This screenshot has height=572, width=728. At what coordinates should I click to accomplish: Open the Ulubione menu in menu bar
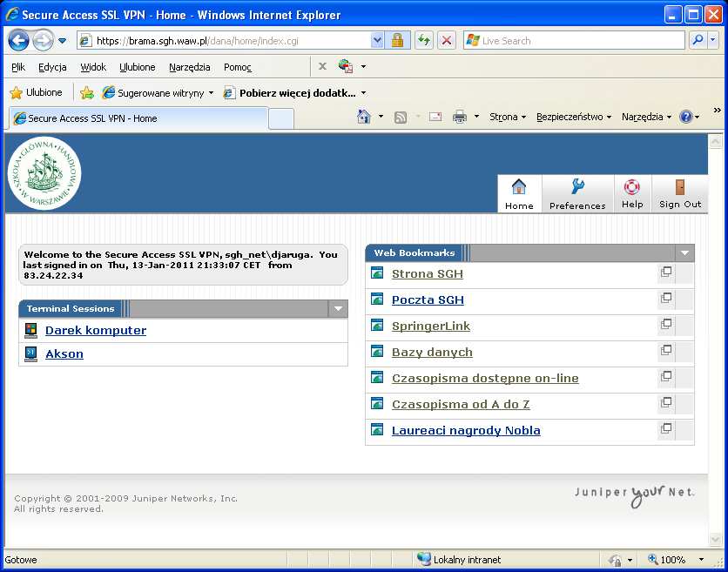(x=138, y=67)
